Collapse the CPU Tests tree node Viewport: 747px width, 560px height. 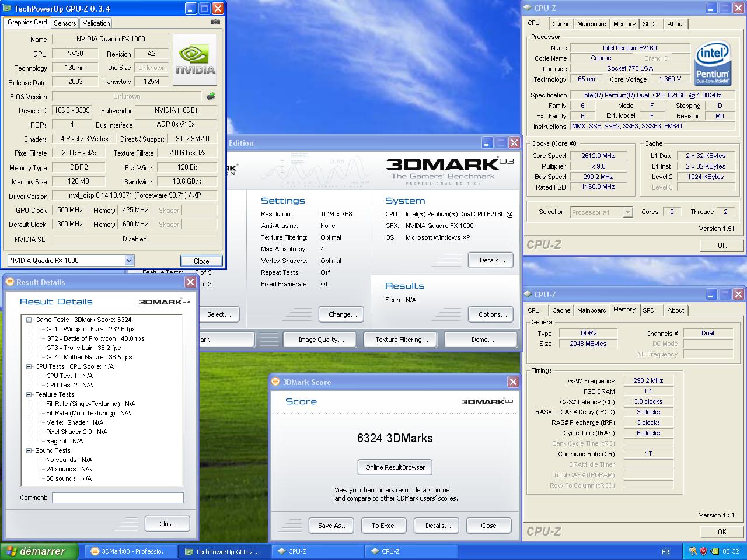[x=29, y=366]
